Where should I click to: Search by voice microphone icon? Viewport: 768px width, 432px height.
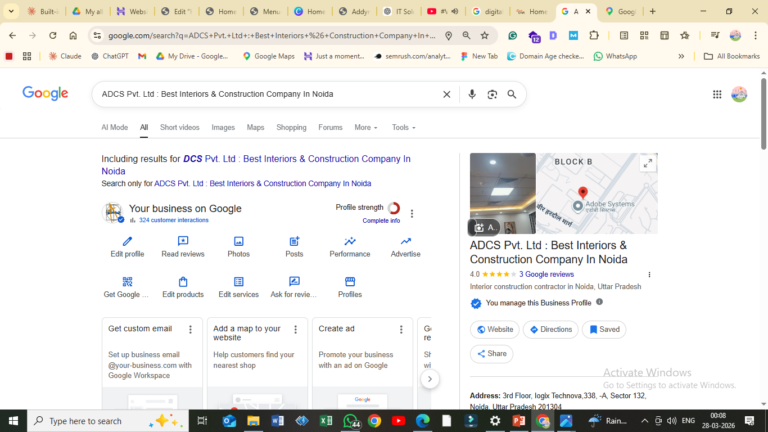pos(472,94)
